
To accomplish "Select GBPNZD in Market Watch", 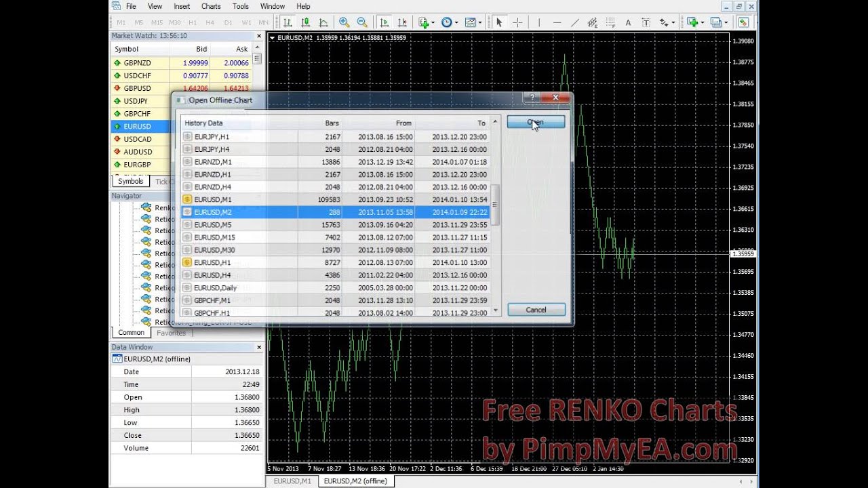I will pyautogui.click(x=181, y=62).
